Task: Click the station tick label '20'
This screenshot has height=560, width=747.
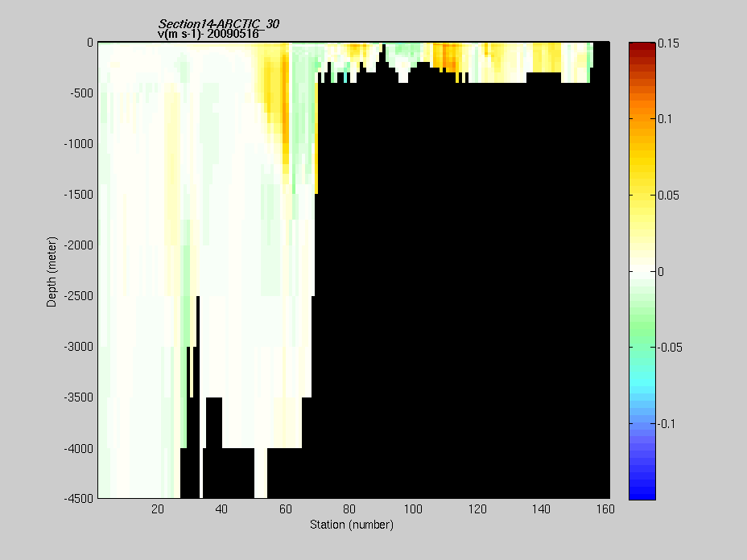Action: tap(158, 509)
